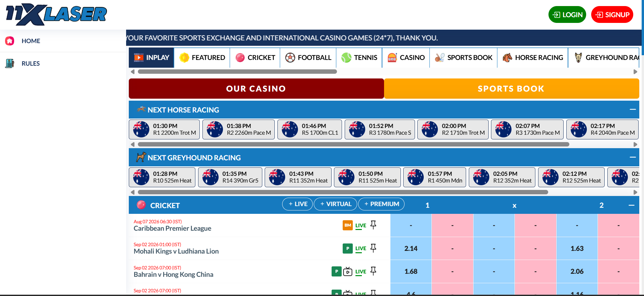Open the CRICKET sport tab

pyautogui.click(x=255, y=58)
